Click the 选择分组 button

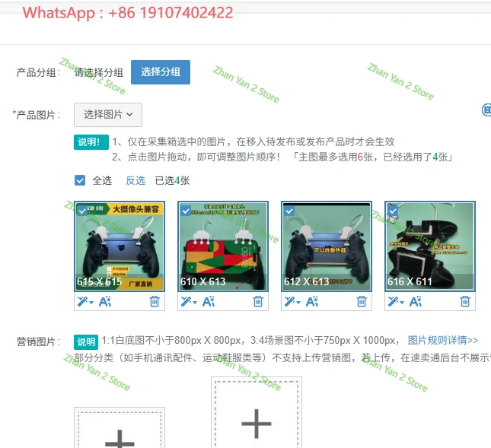(161, 72)
